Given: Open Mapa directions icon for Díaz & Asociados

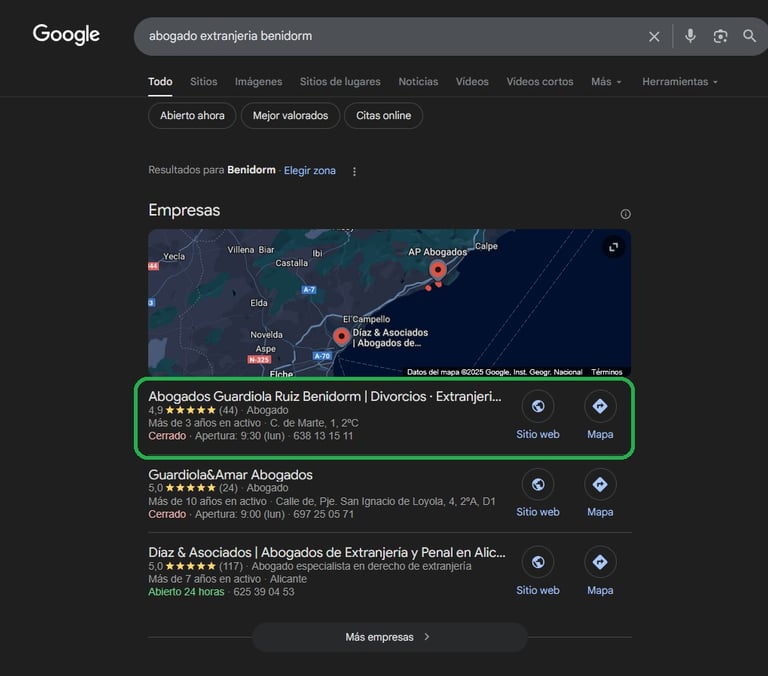Looking at the screenshot, I should click(x=600, y=562).
